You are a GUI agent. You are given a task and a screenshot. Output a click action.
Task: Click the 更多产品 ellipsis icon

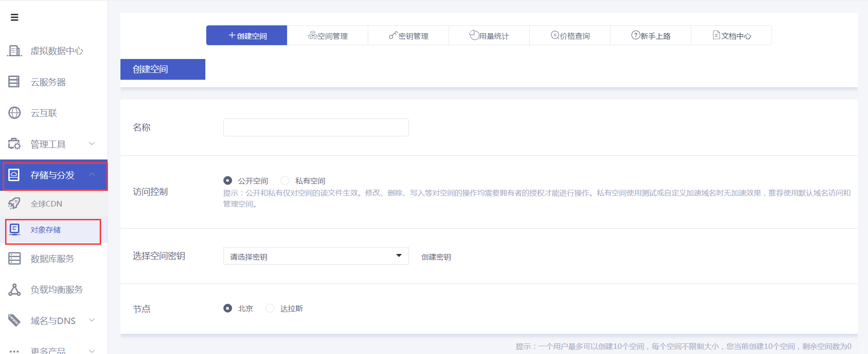[14, 351]
